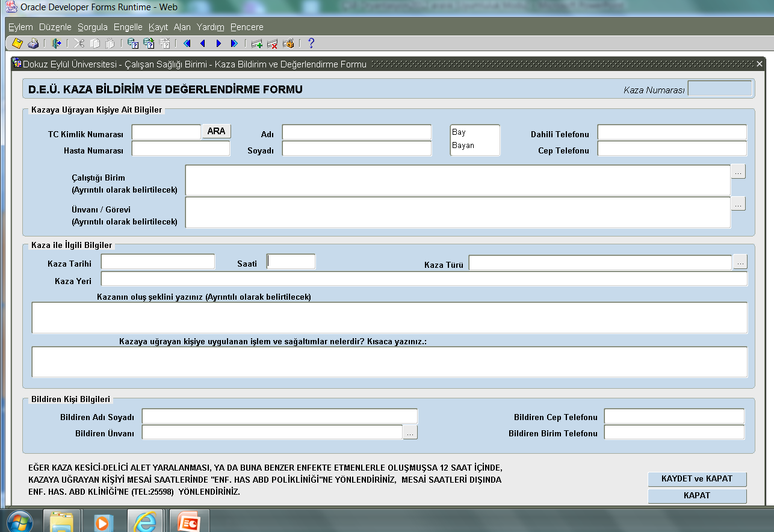
Task: Click the Print icon in toolbar
Action: click(x=34, y=43)
